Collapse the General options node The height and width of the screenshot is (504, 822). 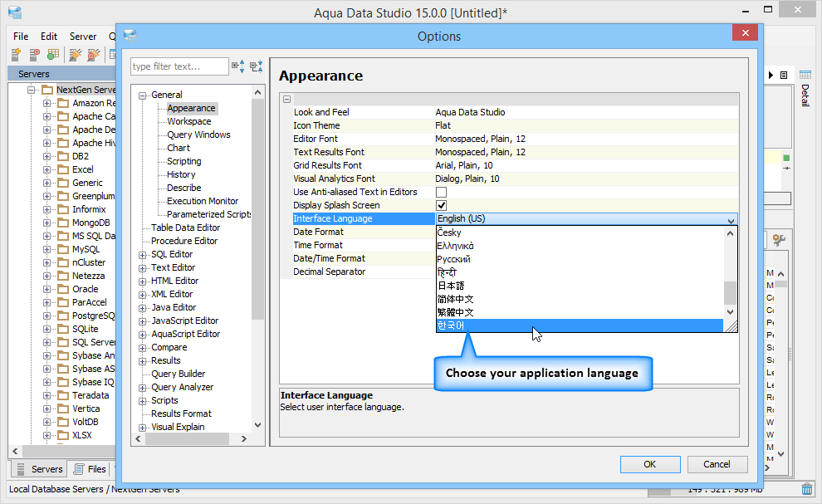click(142, 95)
